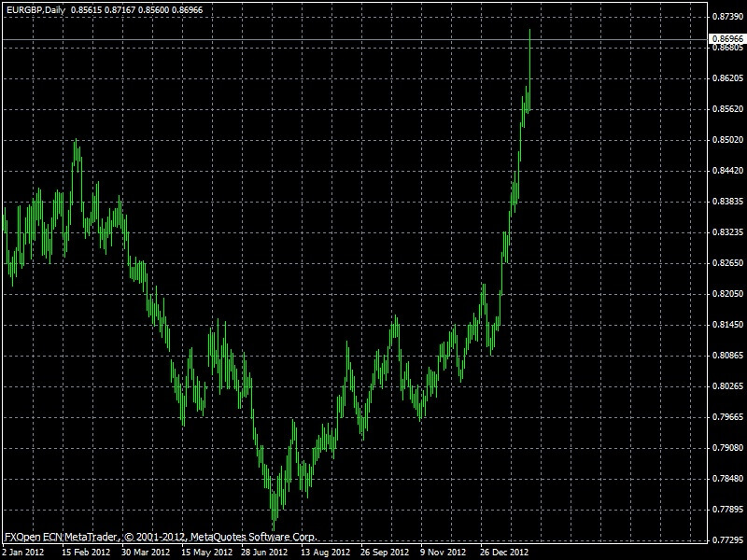Select the 2 Jan 2012 date label
This screenshot has width=747, height=560.
point(21,552)
